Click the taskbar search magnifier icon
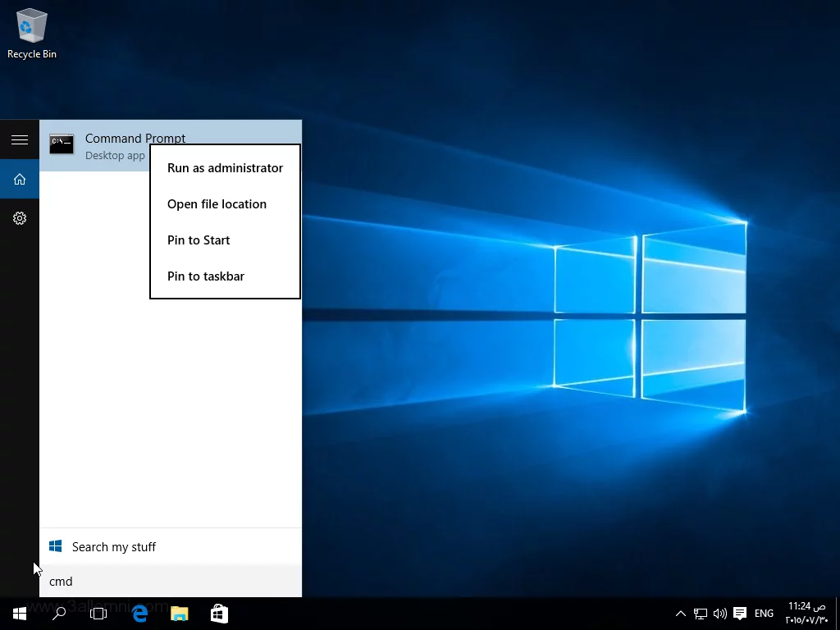This screenshot has height=630, width=840. pyautogui.click(x=59, y=614)
